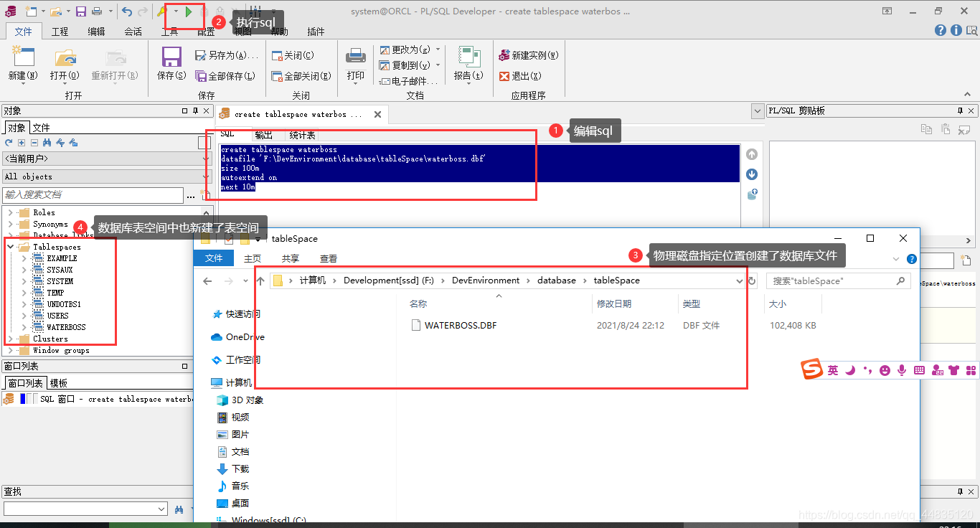Click 全部保存(L) save-all button
The width and height of the screenshot is (980, 528).
click(225, 76)
